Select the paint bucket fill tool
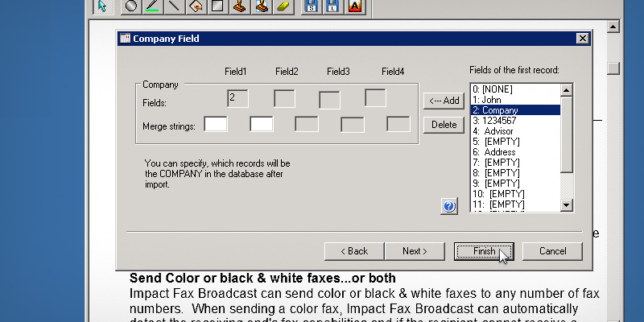644x322 pixels. pos(195,6)
